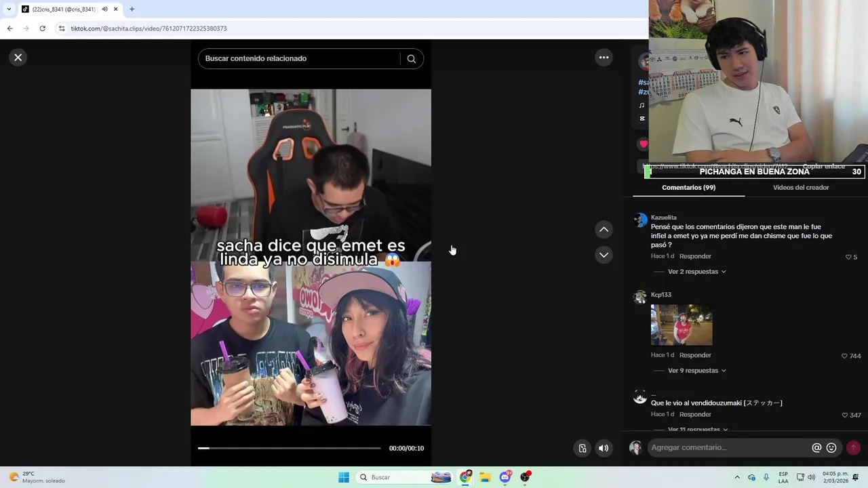Expand the hidden system tray icons chevron
This screenshot has height=488, width=868.
(737, 477)
